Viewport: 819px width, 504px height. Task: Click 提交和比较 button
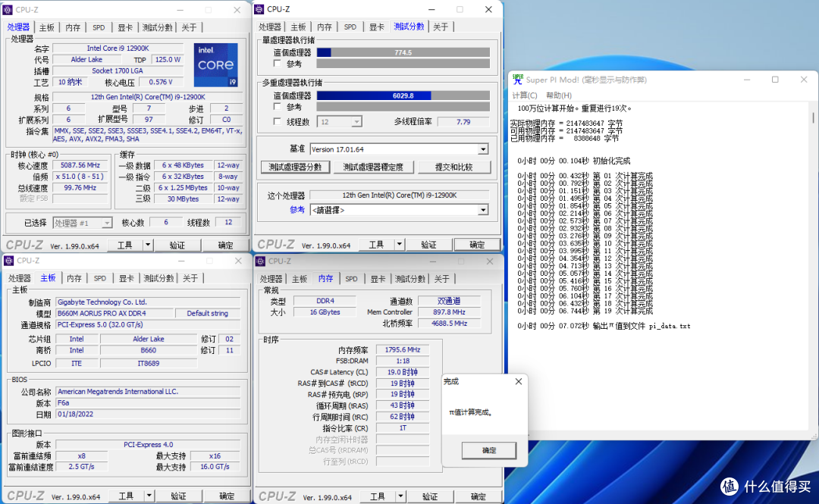[454, 167]
